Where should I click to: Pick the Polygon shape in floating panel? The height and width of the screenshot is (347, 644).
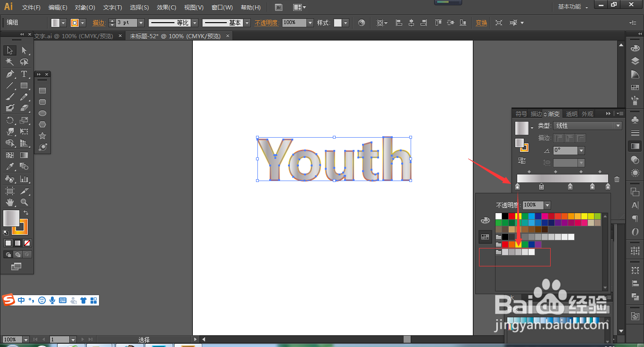[42, 124]
